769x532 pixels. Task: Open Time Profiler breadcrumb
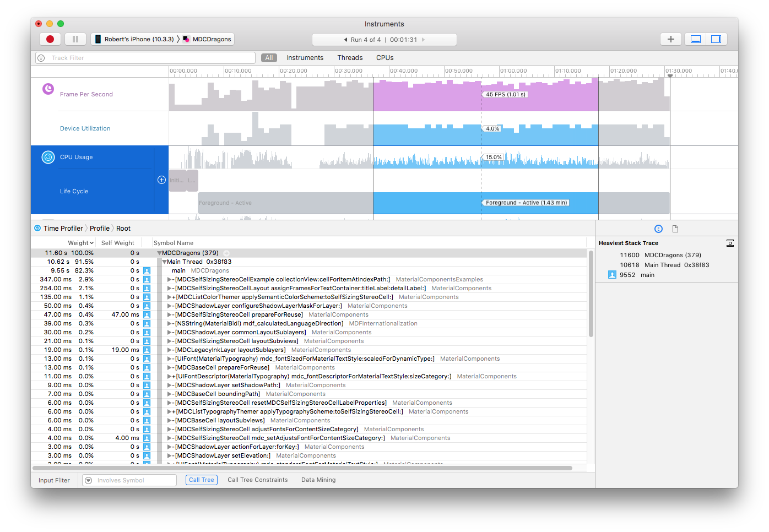point(63,228)
